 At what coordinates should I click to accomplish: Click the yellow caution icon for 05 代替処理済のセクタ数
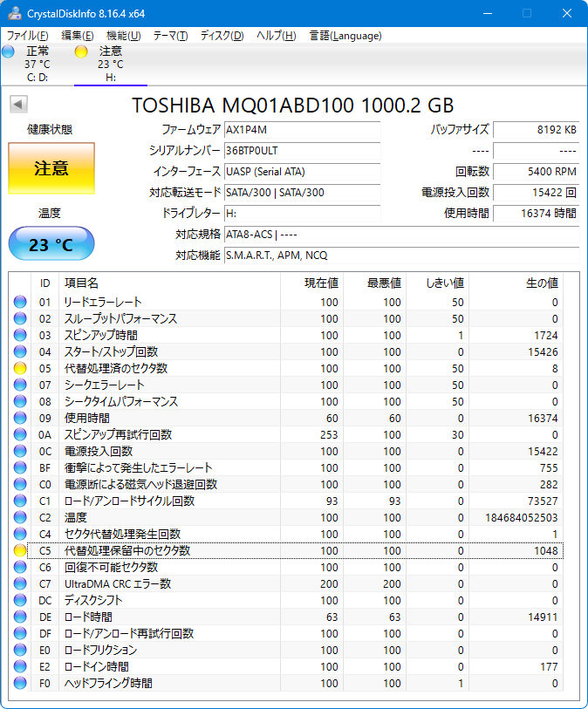[x=20, y=368]
